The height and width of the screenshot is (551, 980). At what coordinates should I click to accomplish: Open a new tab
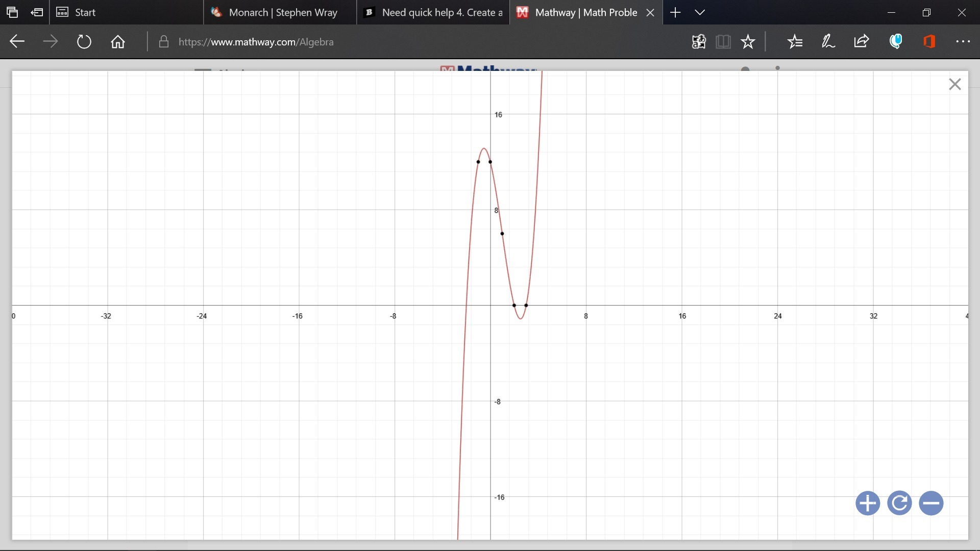[675, 12]
